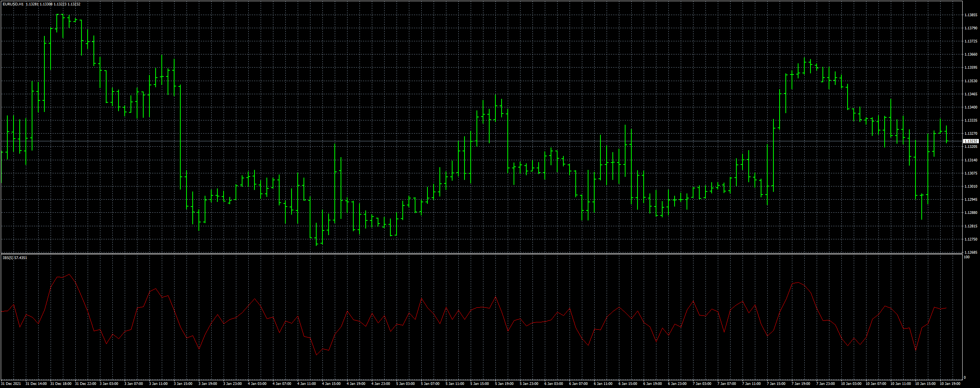Click the 3 Jan 07:00 time label
This screenshot has height=388, width=980.
[x=134, y=384]
